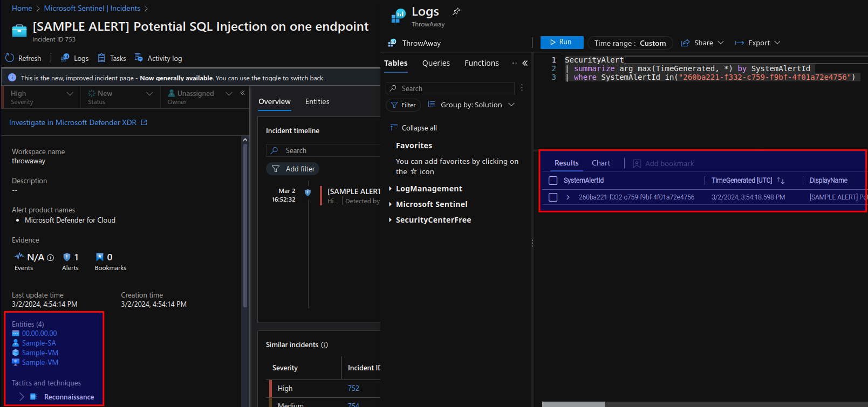Click the Add bookmark icon in results
Viewport: 868px width, 407px height.
pyautogui.click(x=637, y=163)
